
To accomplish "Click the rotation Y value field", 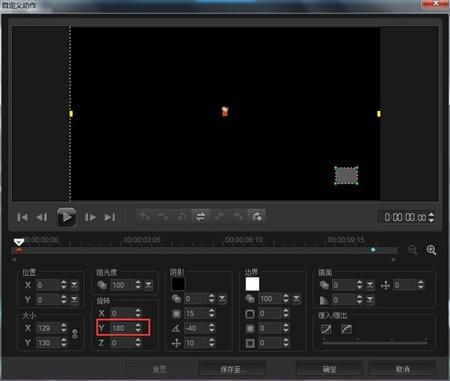I will [122, 328].
